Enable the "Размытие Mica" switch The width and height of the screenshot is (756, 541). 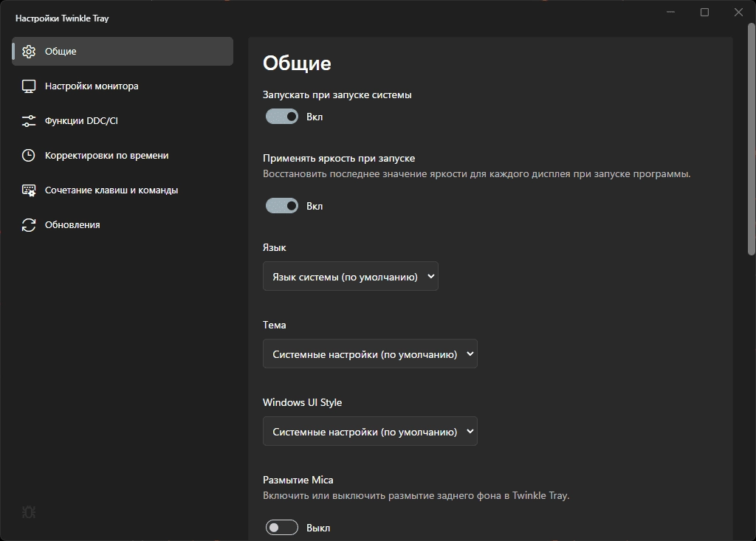coord(282,528)
